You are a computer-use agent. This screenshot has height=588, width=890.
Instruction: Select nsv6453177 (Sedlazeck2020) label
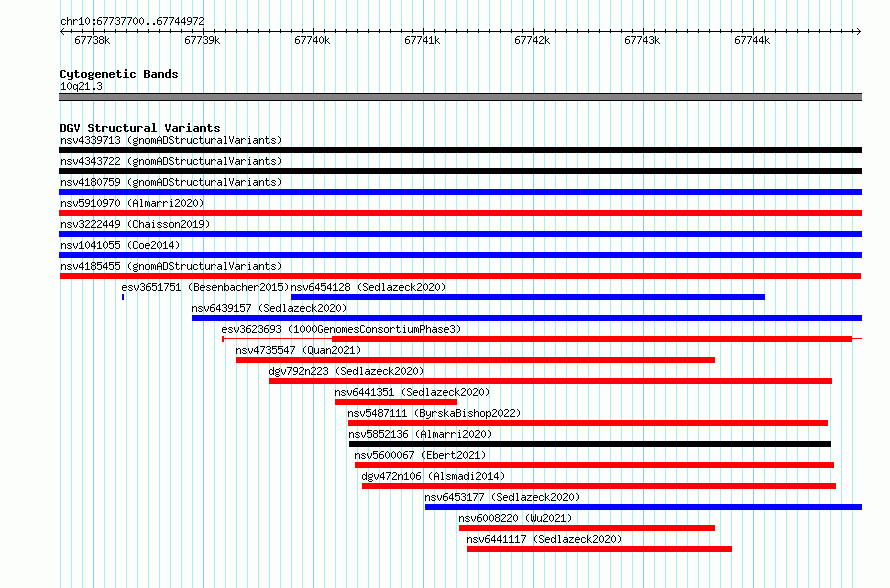502,497
